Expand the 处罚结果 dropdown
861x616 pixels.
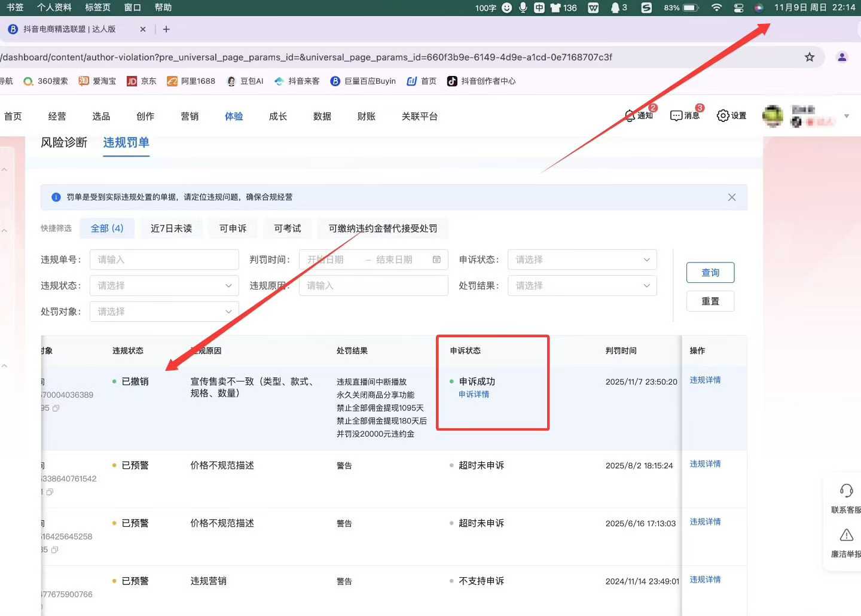coord(582,286)
